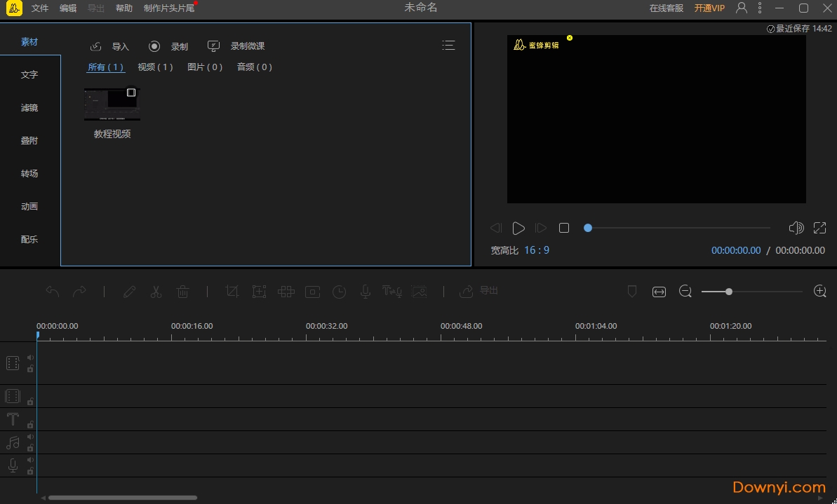Click the microphone voiceover icon in toolbar

point(366,292)
